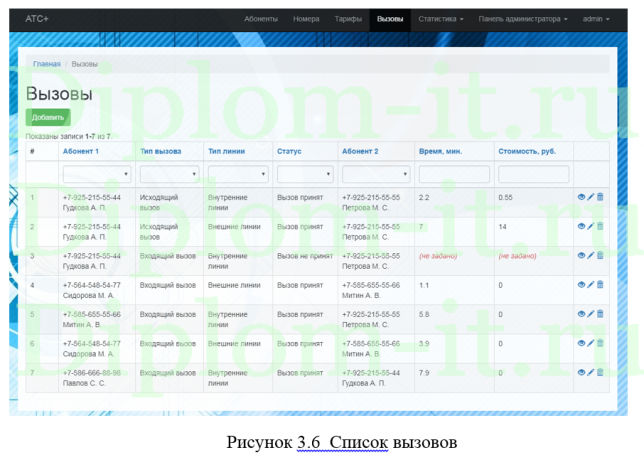Select cost value '14' in row 2
Viewport: 644px width, 460px height.
coord(502,227)
